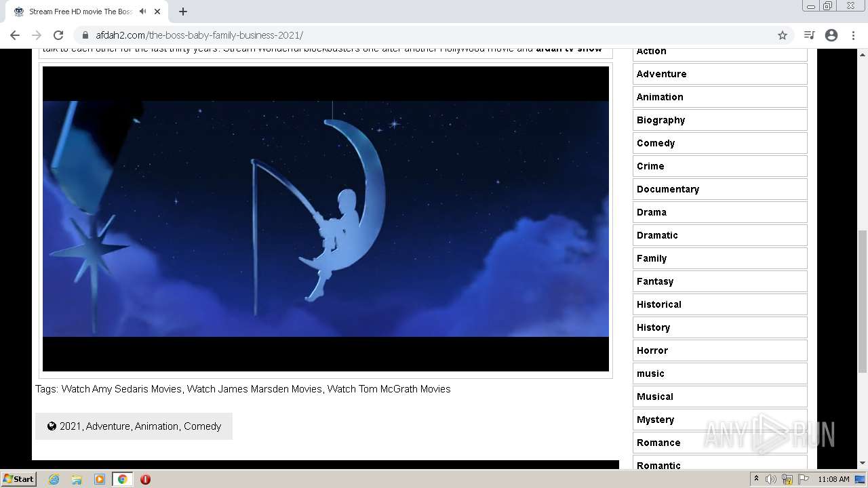868x488 pixels.
Task: Launch Internet Explorer from taskbar
Action: point(54,479)
